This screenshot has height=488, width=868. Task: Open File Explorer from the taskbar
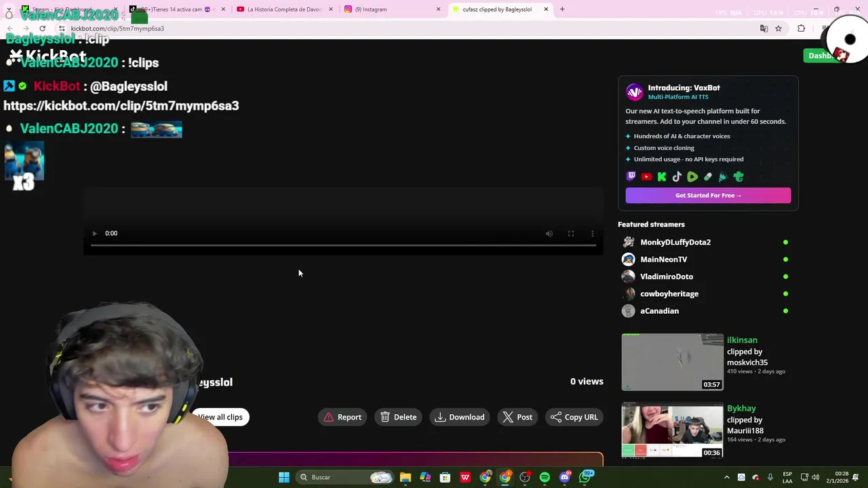point(405,477)
